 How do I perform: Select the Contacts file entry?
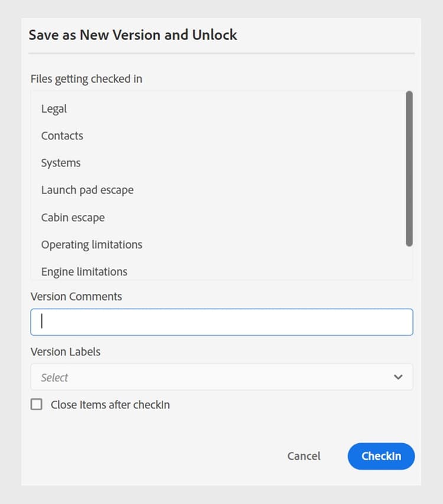pos(62,136)
